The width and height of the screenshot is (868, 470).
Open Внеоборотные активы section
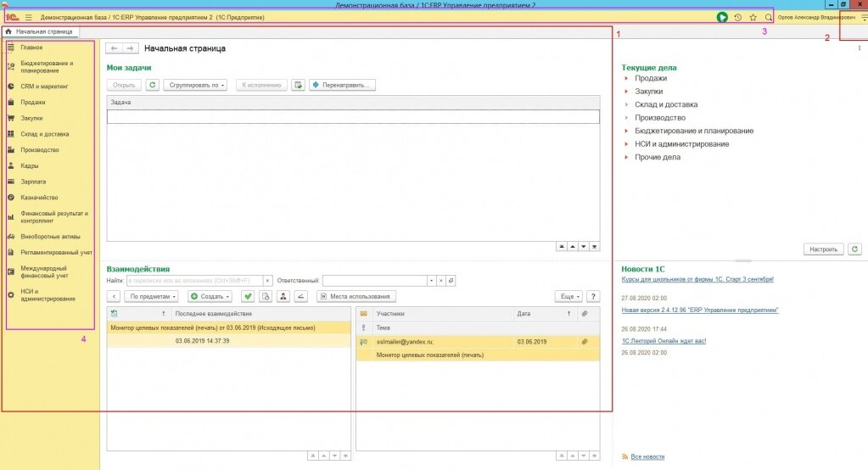click(x=50, y=237)
